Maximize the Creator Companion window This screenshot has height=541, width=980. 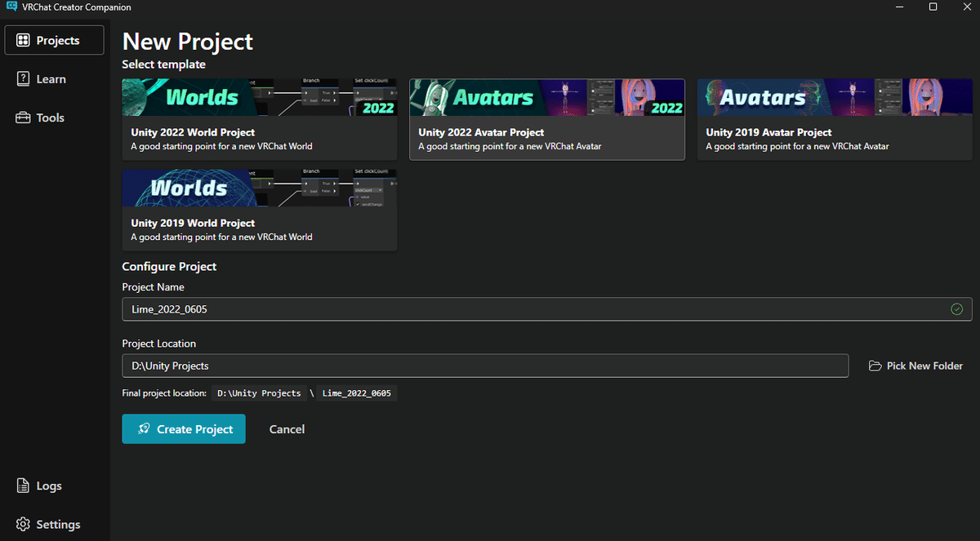(x=933, y=7)
